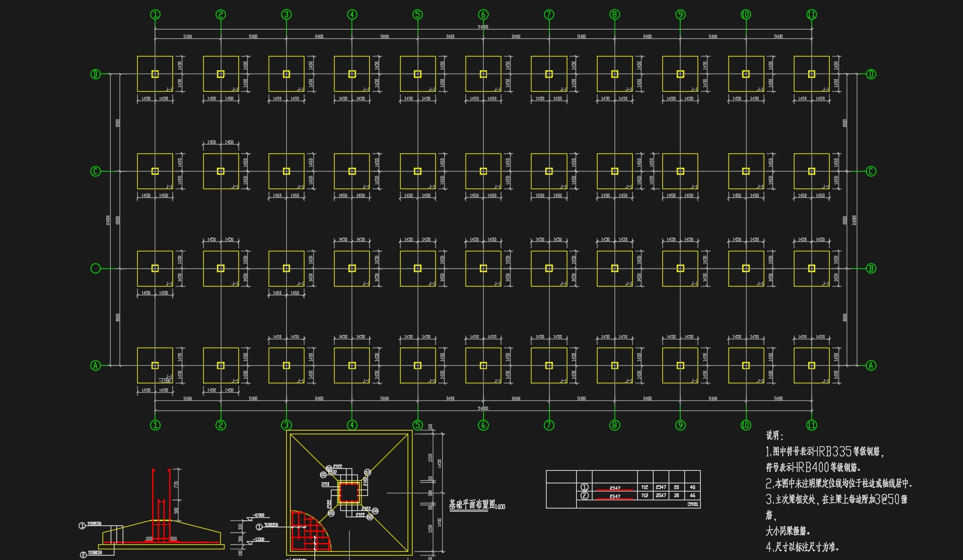Screen dimensions: 963x560
Task: Pick axis bubble 8 in the bottom row
Action: coord(615,425)
